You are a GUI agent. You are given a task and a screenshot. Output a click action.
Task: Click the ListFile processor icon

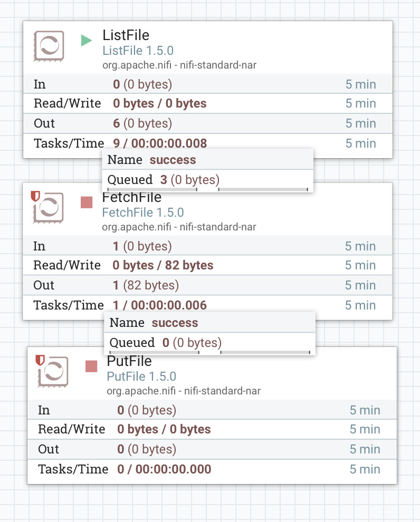pos(49,46)
